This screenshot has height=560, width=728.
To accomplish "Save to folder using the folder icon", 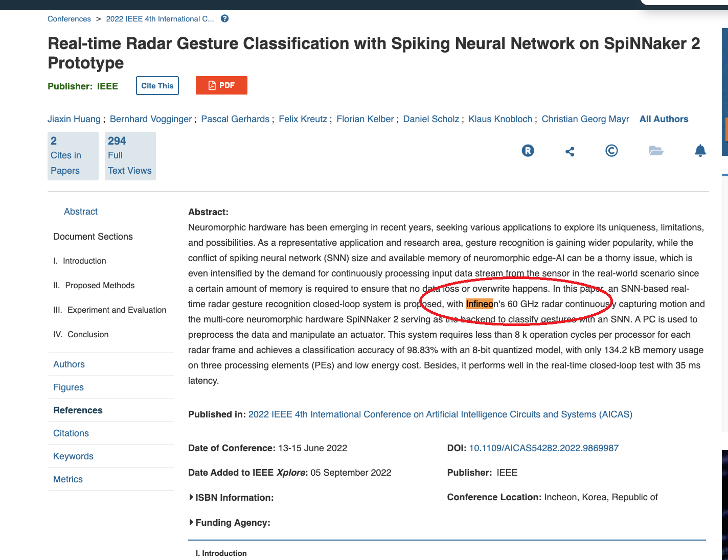I will [x=656, y=150].
